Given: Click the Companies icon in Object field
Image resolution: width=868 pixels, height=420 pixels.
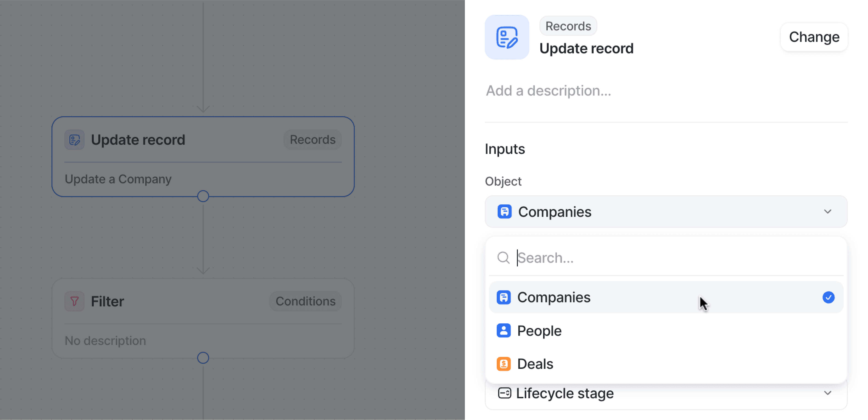Looking at the screenshot, I should 505,212.
